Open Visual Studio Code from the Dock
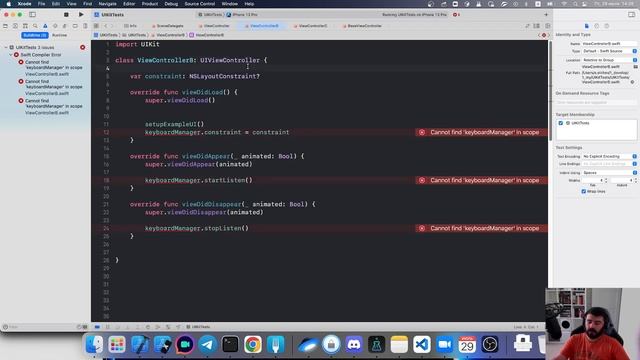Image resolution: width=640 pixels, height=360 pixels. 422,344
